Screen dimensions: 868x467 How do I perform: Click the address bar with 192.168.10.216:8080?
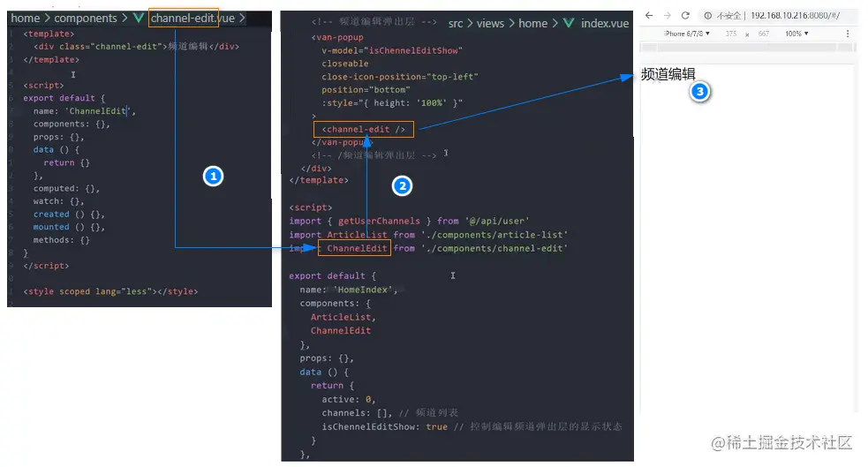coord(795,16)
